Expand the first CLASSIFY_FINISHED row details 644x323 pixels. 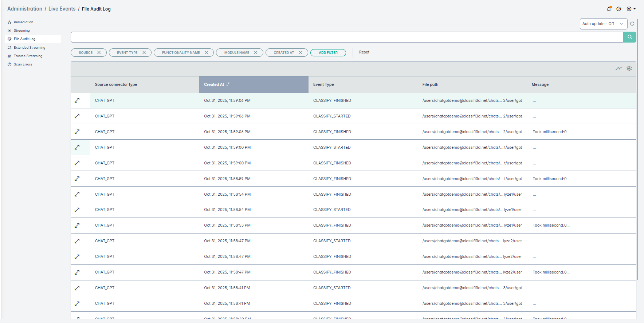click(77, 100)
